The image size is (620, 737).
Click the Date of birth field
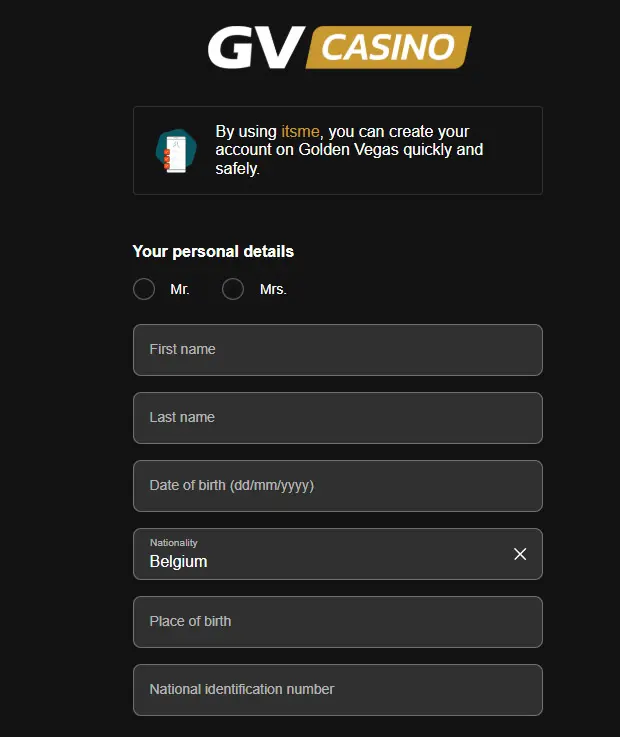pos(337,486)
